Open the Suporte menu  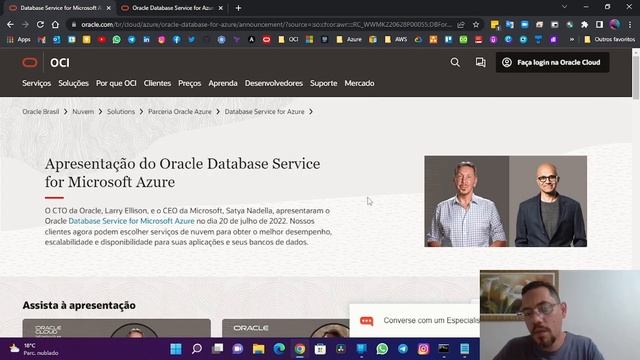[324, 83]
